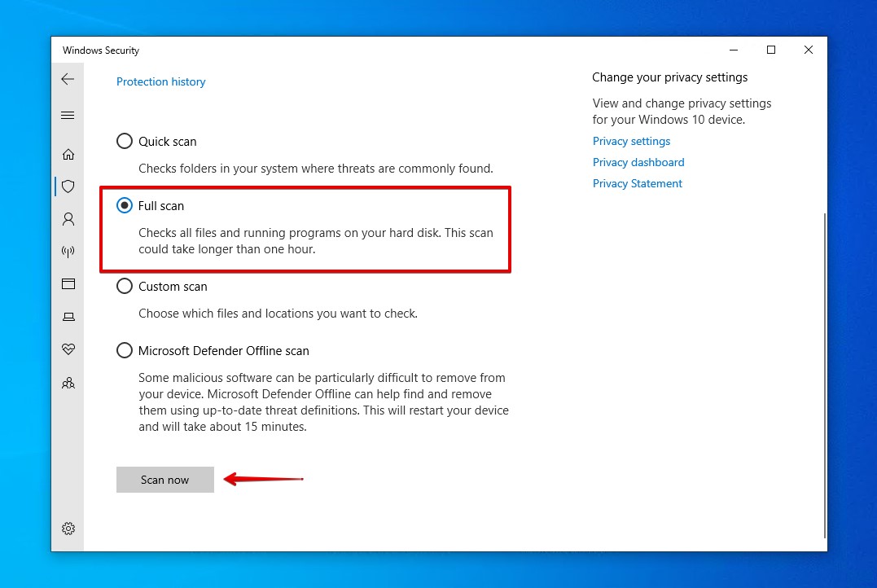The width and height of the screenshot is (877, 588).
Task: Open Privacy settings link
Action: [x=631, y=140]
